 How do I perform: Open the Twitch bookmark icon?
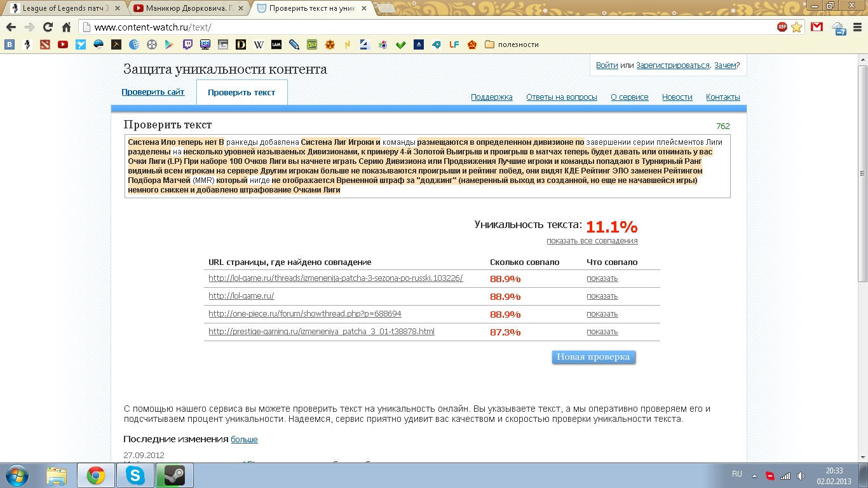[187, 44]
